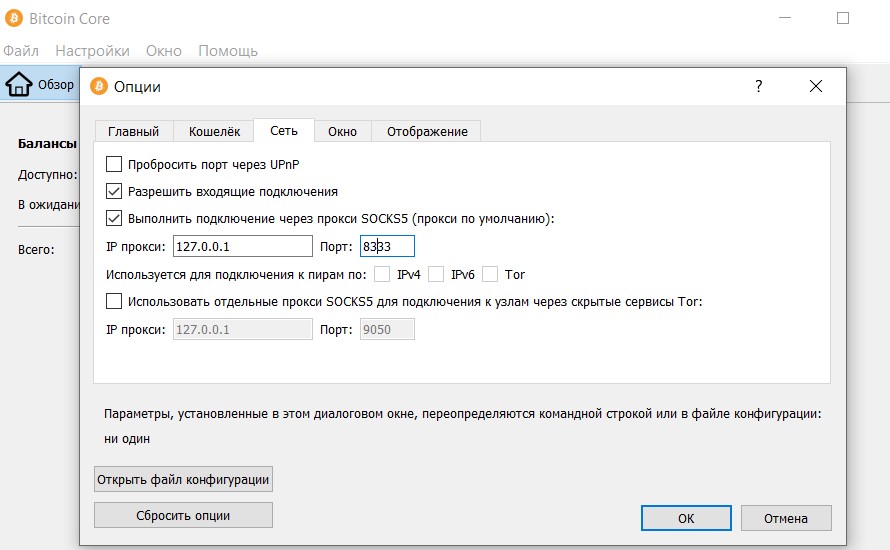Confirm settings with the ОК button
Screen dimensions: 890x550
pyautogui.click(x=686, y=518)
